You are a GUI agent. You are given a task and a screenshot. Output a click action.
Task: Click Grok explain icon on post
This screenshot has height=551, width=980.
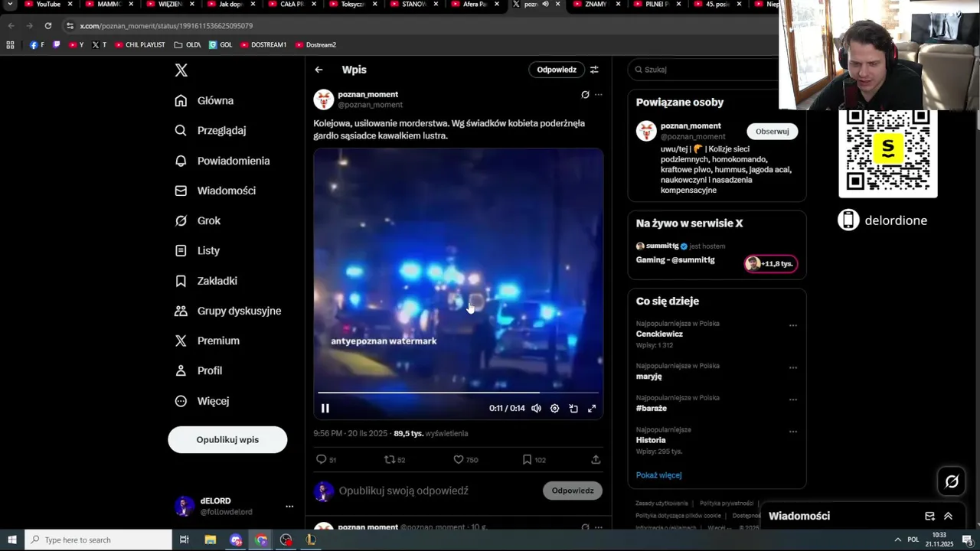585,95
